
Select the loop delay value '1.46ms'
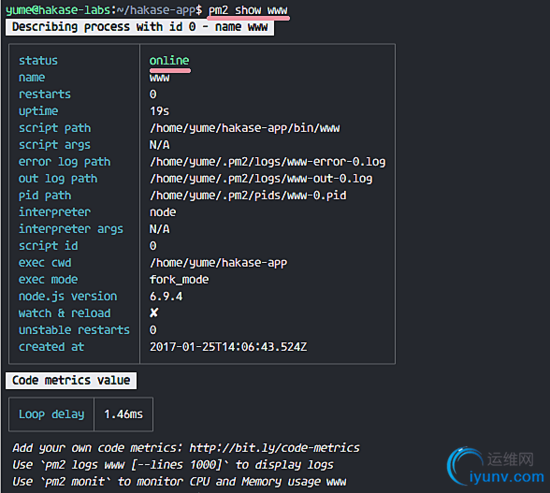[x=123, y=414]
